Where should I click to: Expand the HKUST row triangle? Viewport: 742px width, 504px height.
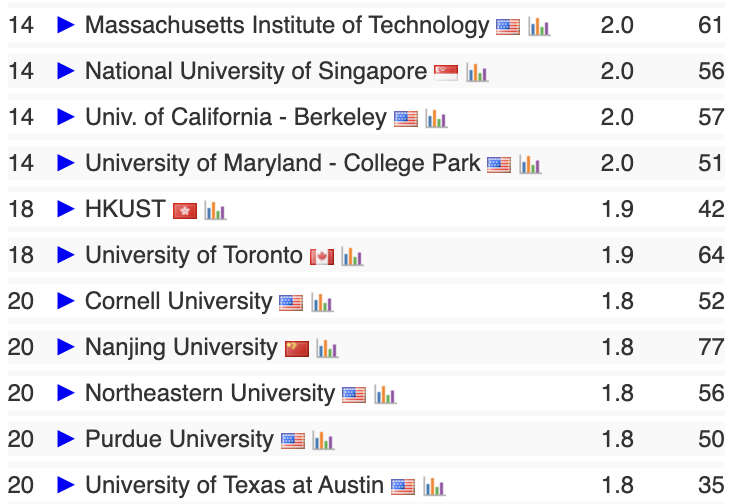(66, 209)
